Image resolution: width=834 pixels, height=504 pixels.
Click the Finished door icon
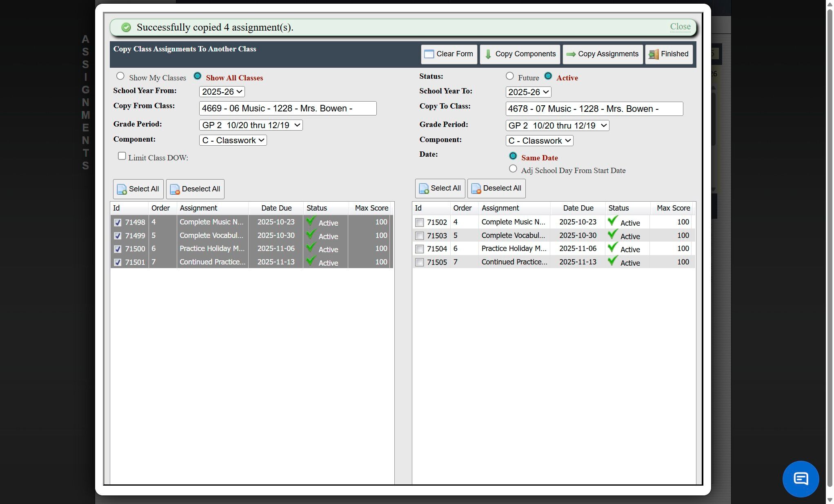pos(653,54)
